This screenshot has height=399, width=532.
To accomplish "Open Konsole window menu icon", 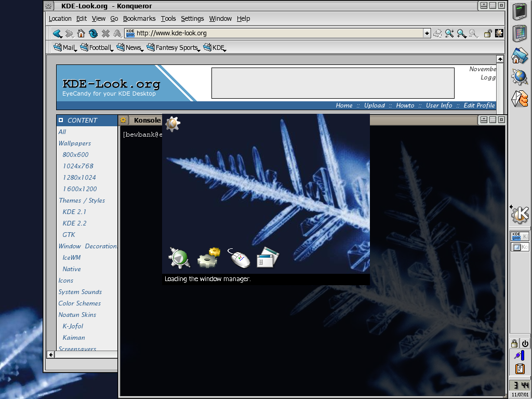I will (x=123, y=120).
